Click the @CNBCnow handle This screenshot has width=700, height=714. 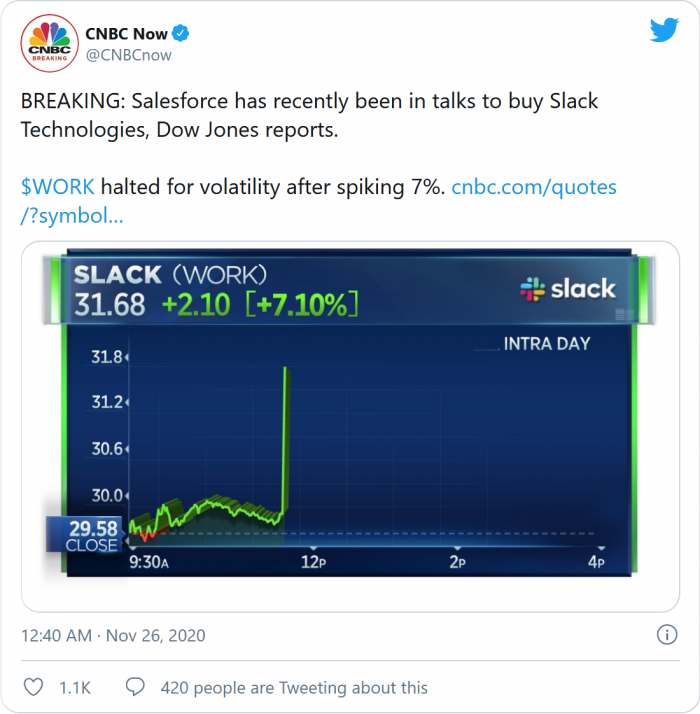tap(129, 55)
